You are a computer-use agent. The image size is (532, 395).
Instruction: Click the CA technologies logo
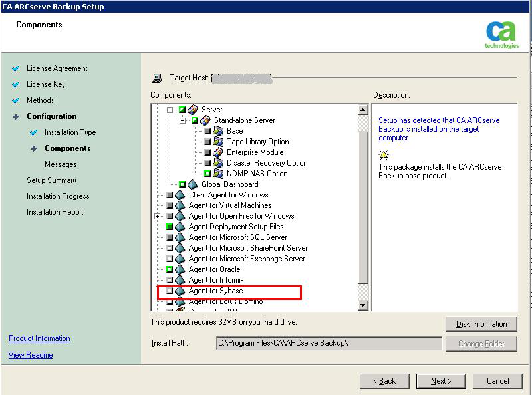pos(501,35)
